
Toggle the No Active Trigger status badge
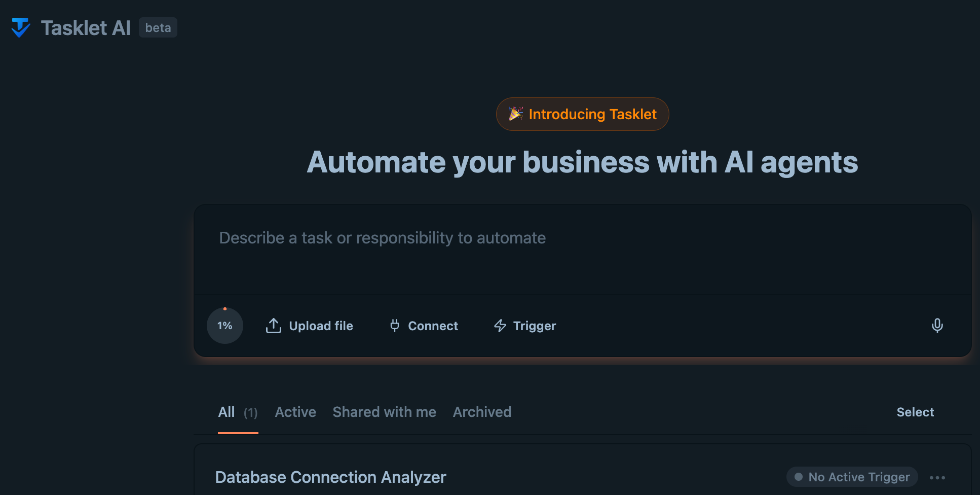[851, 477]
